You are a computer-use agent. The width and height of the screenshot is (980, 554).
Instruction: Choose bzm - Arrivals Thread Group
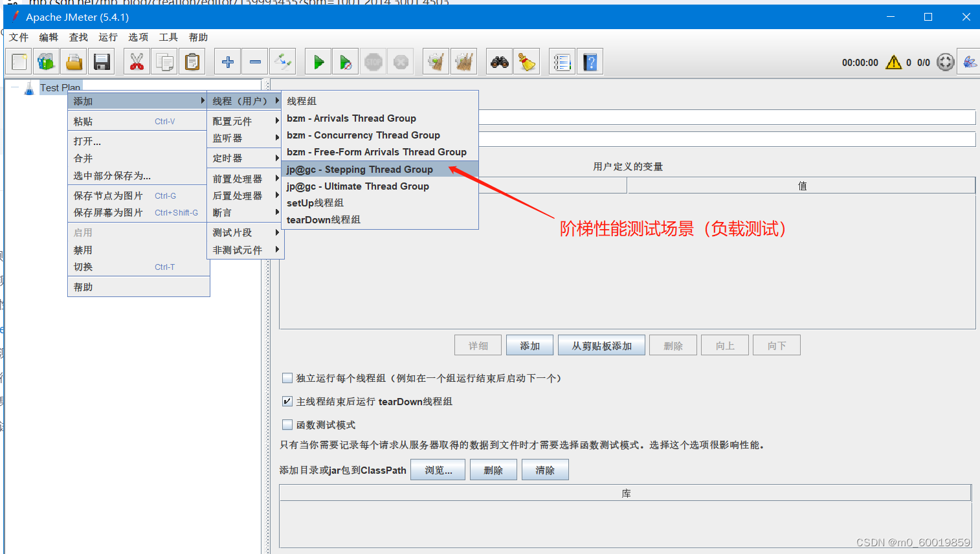click(x=381, y=118)
